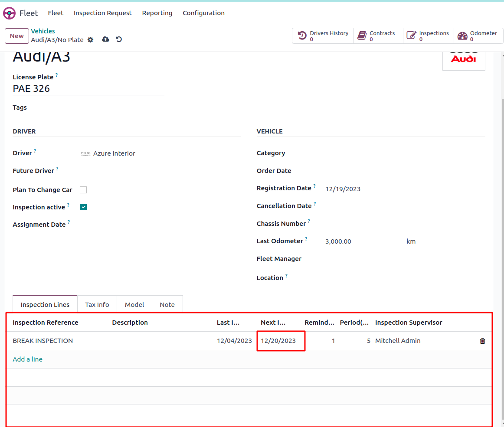
Task: Click the Audi/A3 vehicle title
Action: click(42, 57)
